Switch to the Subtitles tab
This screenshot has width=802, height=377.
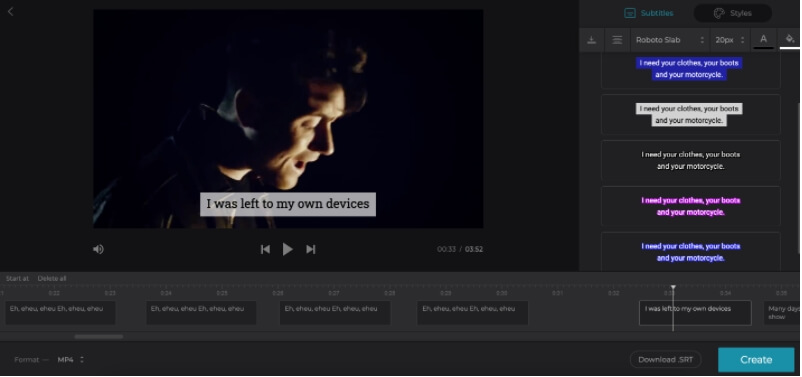click(x=649, y=13)
